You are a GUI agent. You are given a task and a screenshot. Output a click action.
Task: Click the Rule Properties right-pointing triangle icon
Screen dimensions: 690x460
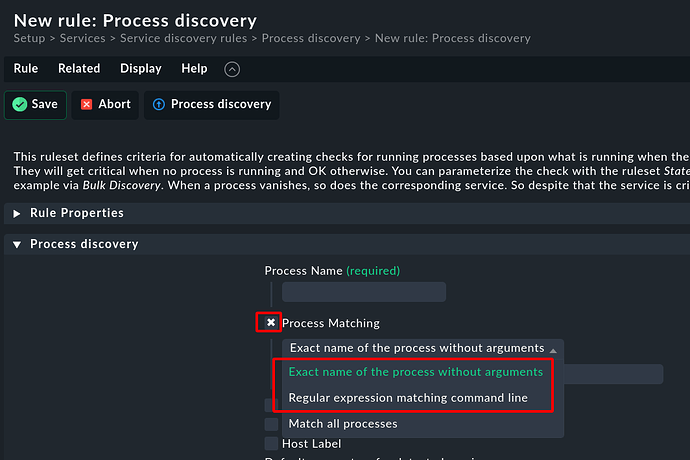[x=17, y=214]
